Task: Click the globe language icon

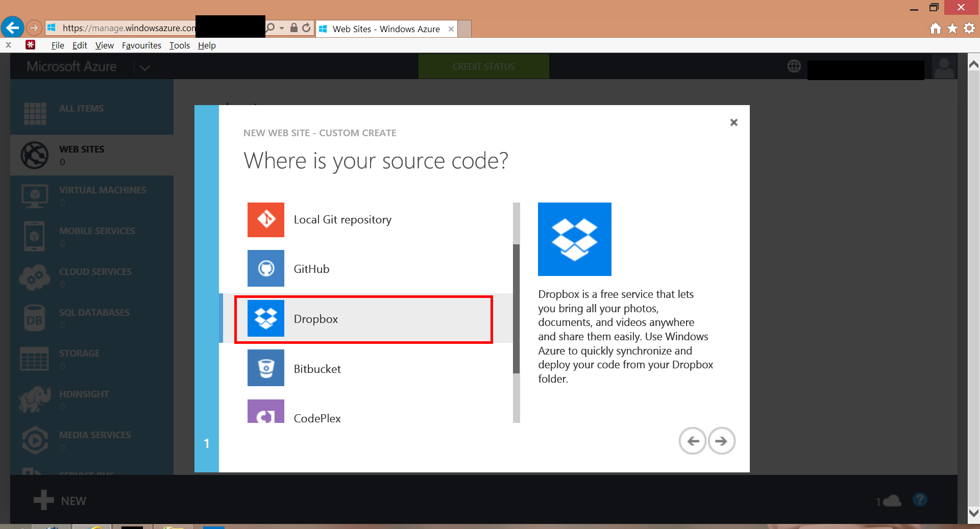Action: click(x=794, y=66)
